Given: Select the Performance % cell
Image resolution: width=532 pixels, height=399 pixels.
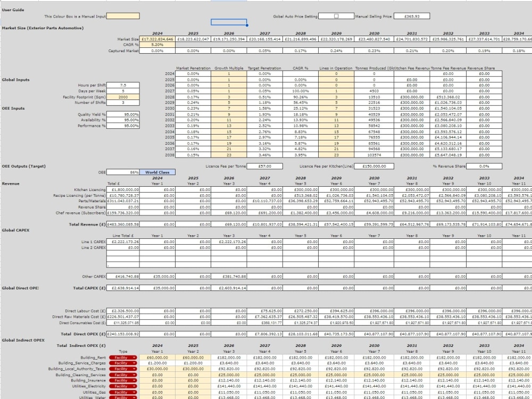Looking at the screenshot, I should (123, 126).
